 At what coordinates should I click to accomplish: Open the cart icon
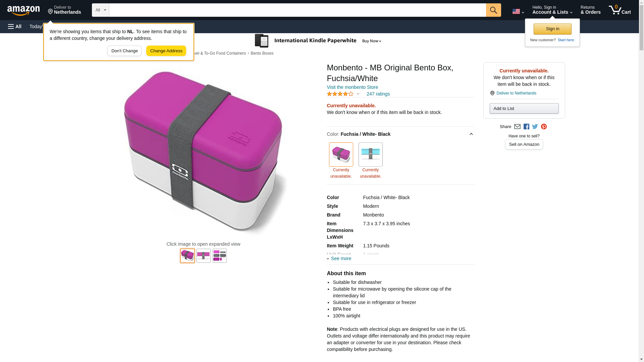click(x=619, y=10)
